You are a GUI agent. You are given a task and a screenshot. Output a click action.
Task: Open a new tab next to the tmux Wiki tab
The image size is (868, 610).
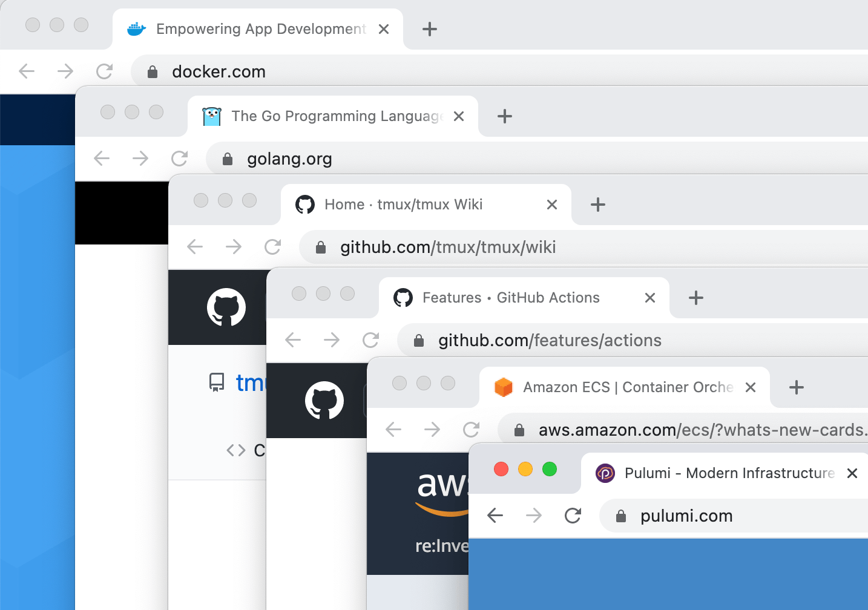point(598,205)
